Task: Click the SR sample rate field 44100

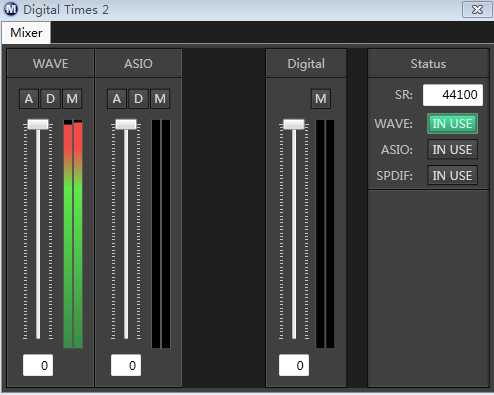Action: 453,95
